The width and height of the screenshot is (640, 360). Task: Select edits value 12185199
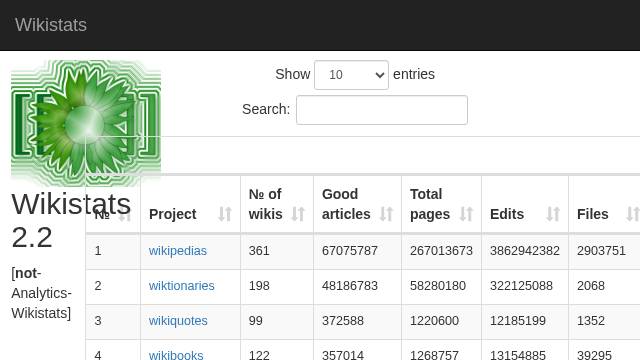518,321
